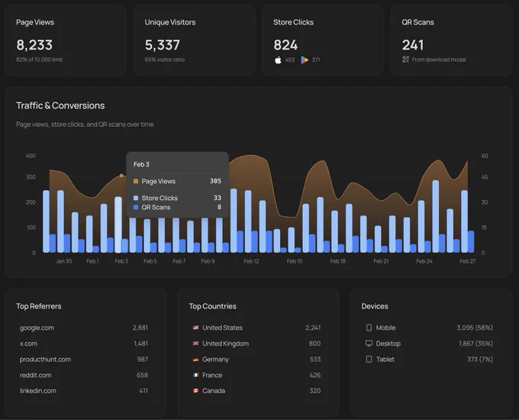Click the Apple App Store icon

click(x=278, y=60)
